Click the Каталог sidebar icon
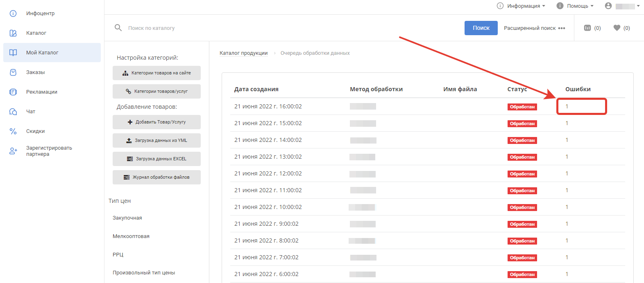The width and height of the screenshot is (644, 283). pyautogui.click(x=13, y=33)
